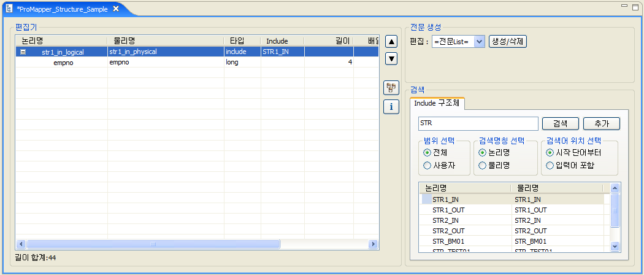The height and width of the screenshot is (275, 644).
Task: Click the 검색 button
Action: pos(561,123)
